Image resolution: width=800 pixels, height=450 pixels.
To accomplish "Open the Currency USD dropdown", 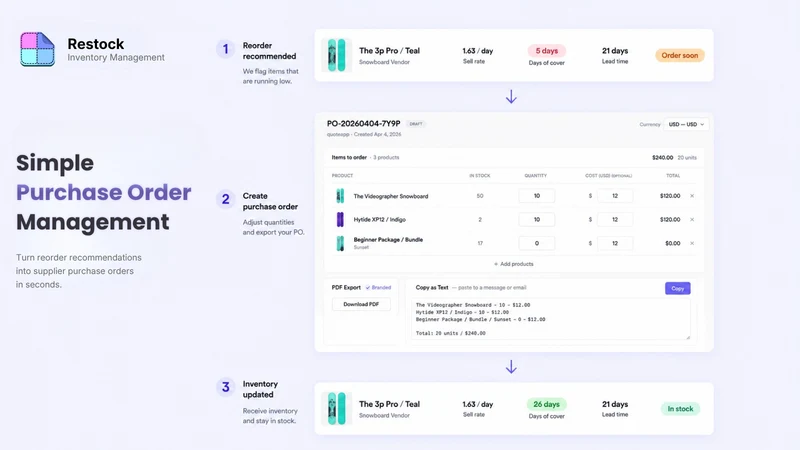I will click(686, 124).
